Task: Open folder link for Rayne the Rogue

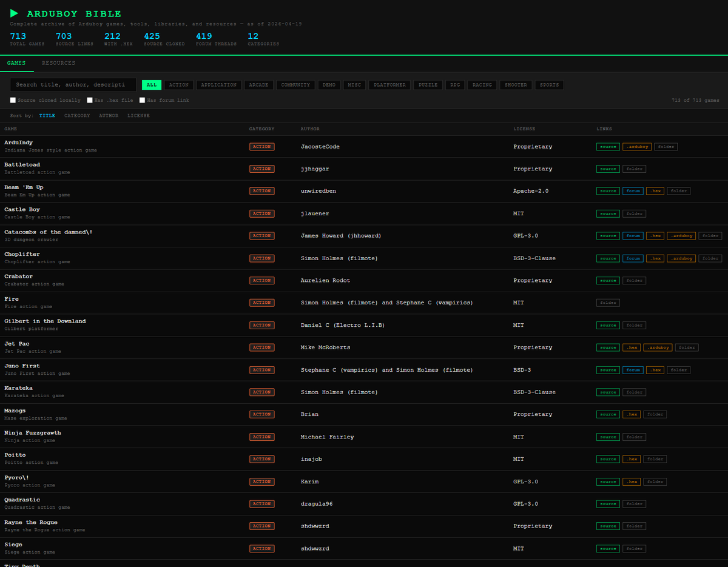Action: click(x=634, y=526)
